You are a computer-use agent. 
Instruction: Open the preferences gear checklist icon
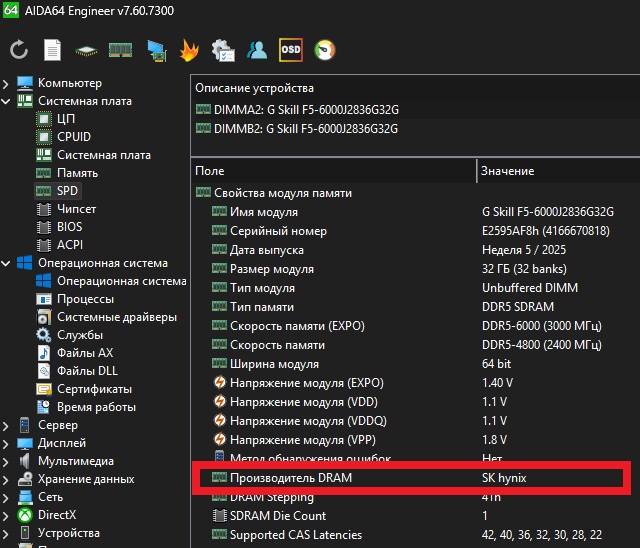point(223,51)
